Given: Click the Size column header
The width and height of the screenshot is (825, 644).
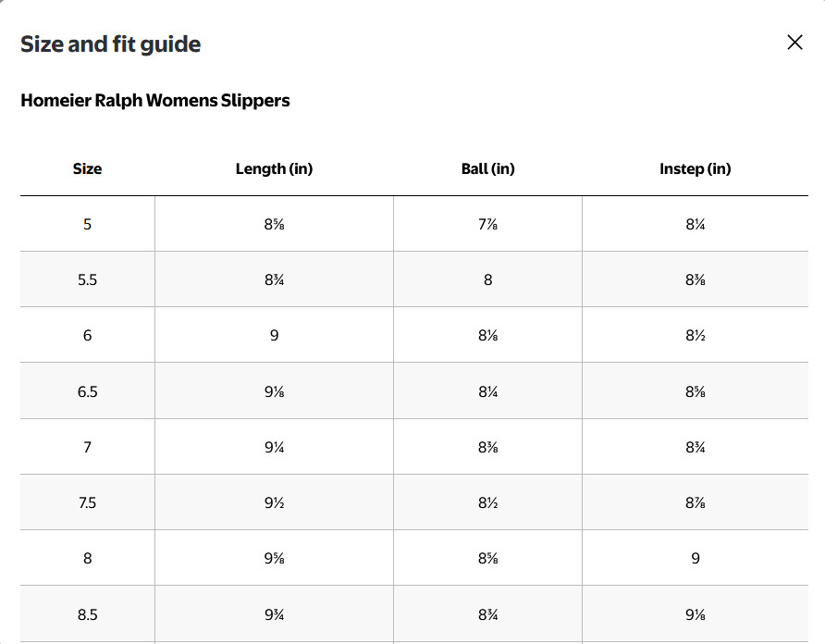Looking at the screenshot, I should coord(87,168).
